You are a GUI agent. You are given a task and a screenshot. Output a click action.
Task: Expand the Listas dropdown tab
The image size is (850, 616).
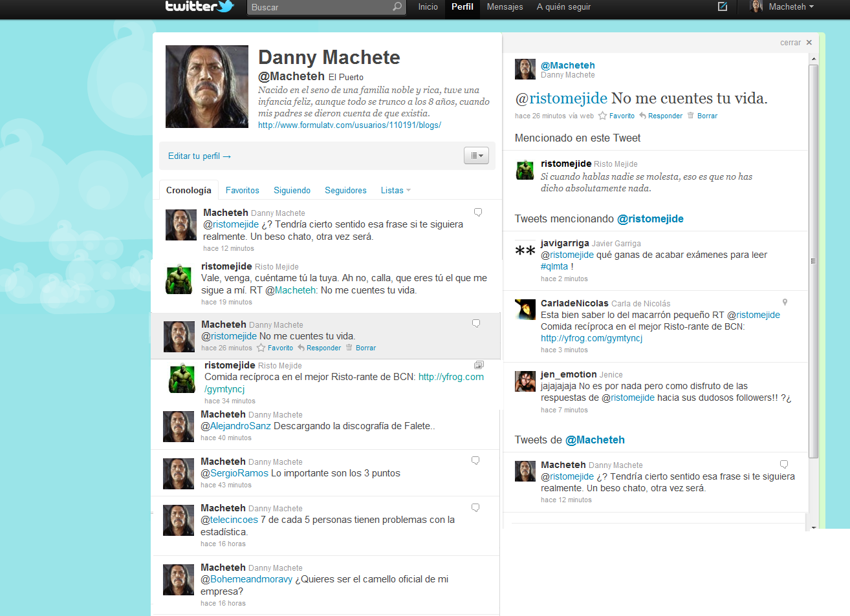coord(395,191)
